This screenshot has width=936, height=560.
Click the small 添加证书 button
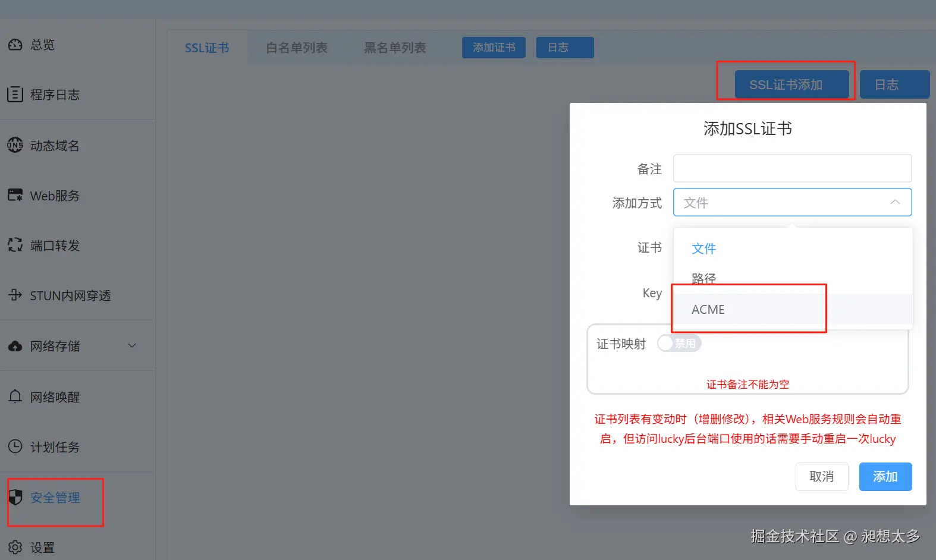494,48
